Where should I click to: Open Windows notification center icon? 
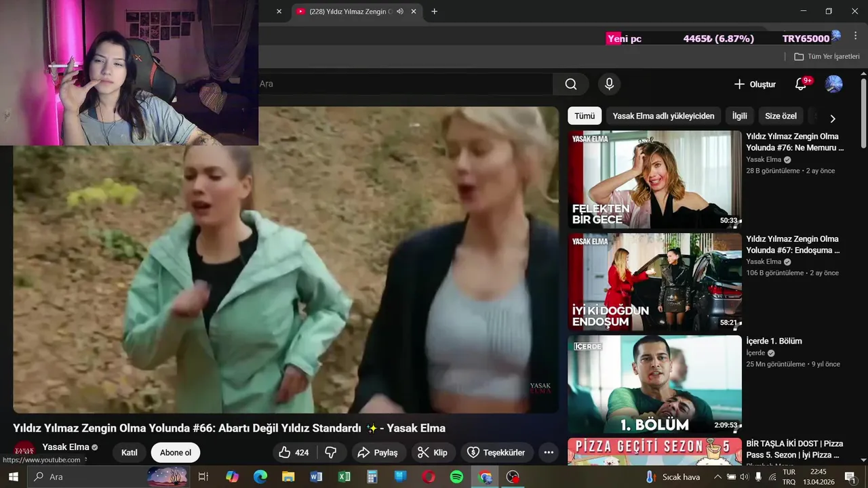click(850, 477)
